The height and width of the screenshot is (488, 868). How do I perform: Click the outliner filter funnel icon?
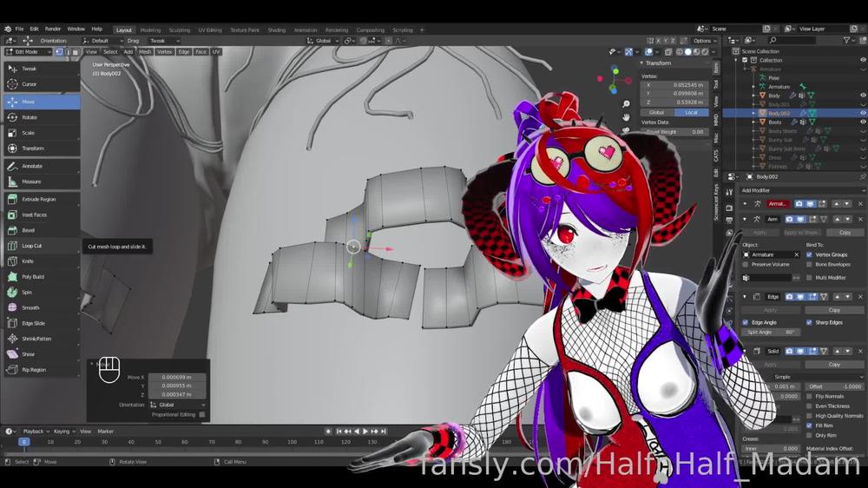[847, 41]
